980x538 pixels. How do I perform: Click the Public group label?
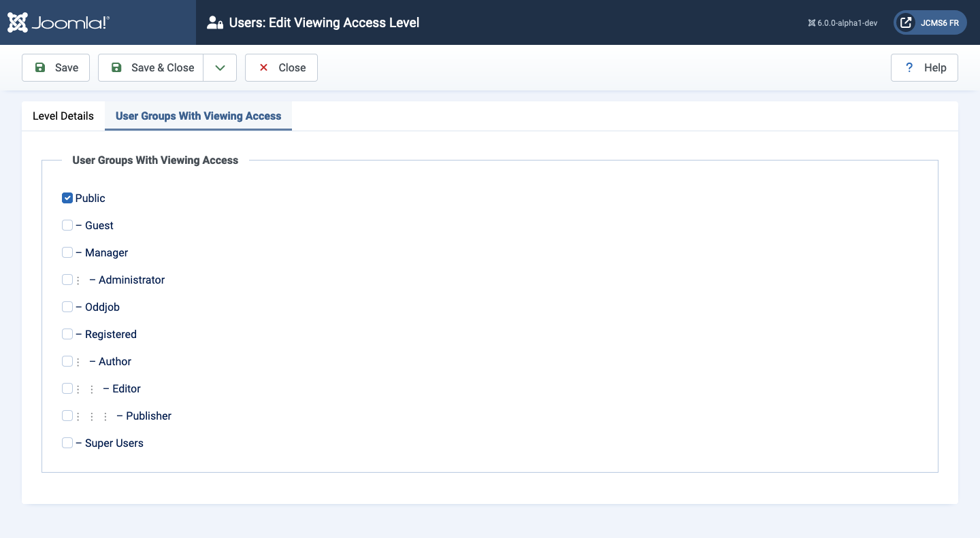91,198
